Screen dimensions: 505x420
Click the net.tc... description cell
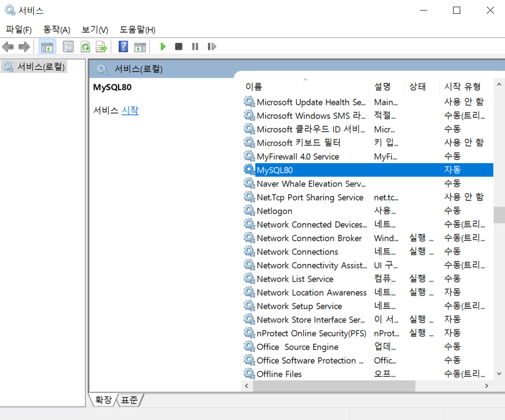click(x=386, y=197)
